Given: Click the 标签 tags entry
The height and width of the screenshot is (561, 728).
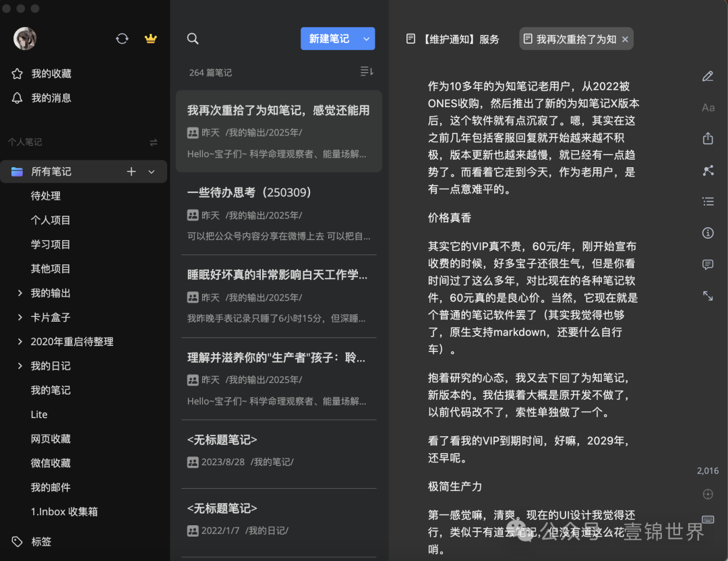Looking at the screenshot, I should (x=41, y=541).
